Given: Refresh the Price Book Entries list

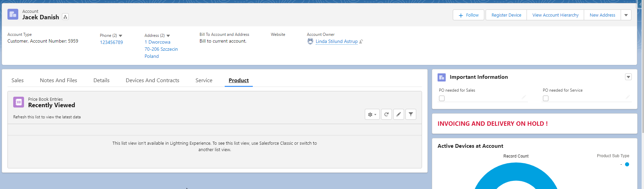Looking at the screenshot, I should [386, 115].
